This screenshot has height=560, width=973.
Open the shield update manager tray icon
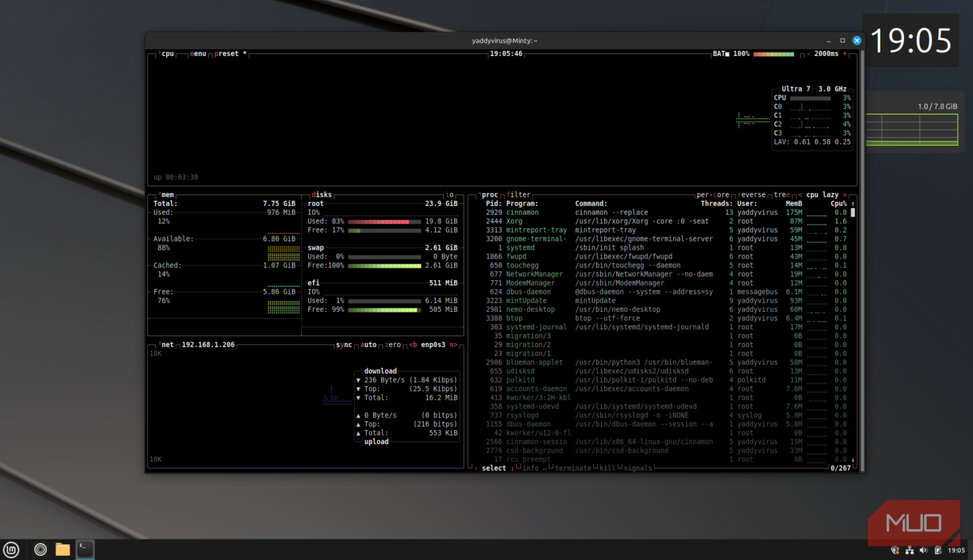(895, 551)
